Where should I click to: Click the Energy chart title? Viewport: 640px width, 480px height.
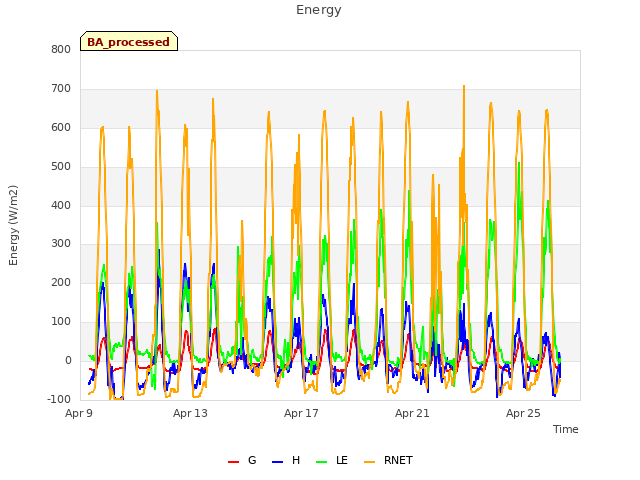(x=319, y=10)
